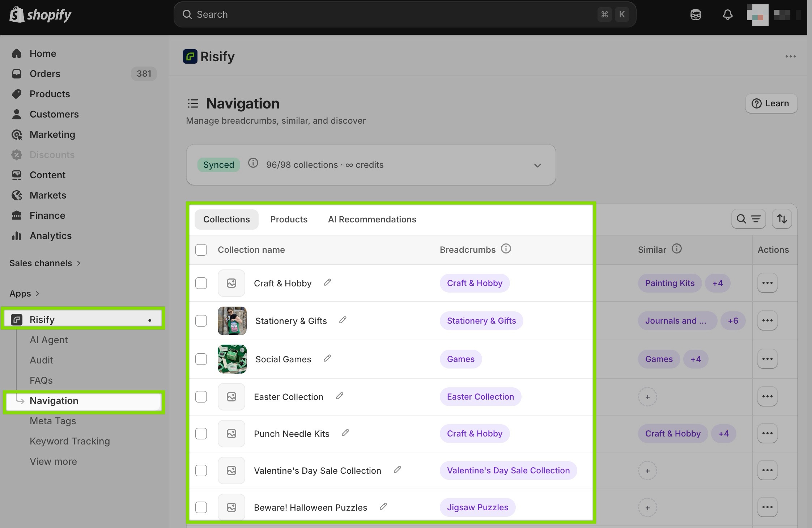
Task: Edit the Easter Collection name
Action: pyautogui.click(x=340, y=396)
